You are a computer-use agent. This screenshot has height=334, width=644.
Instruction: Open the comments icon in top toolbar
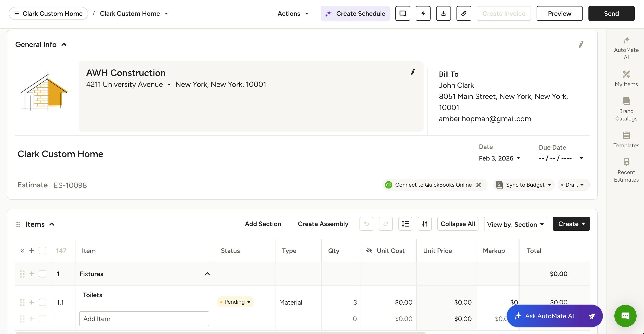click(x=403, y=13)
